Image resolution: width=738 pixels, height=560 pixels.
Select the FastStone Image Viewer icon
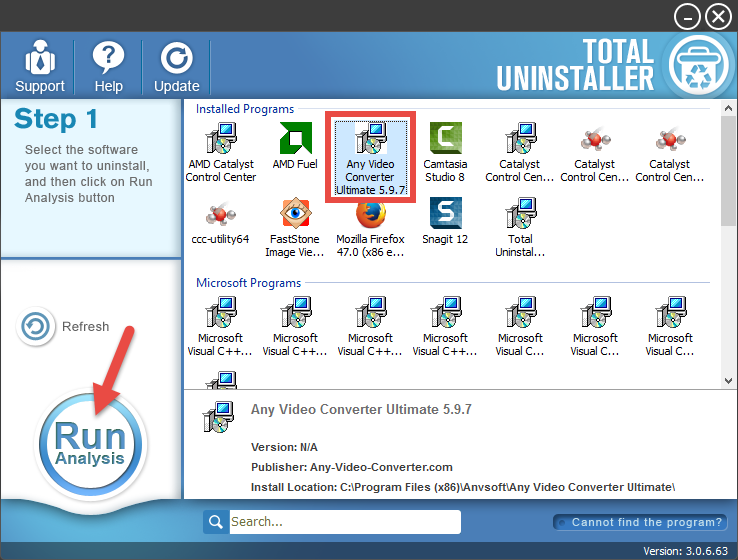[295, 228]
